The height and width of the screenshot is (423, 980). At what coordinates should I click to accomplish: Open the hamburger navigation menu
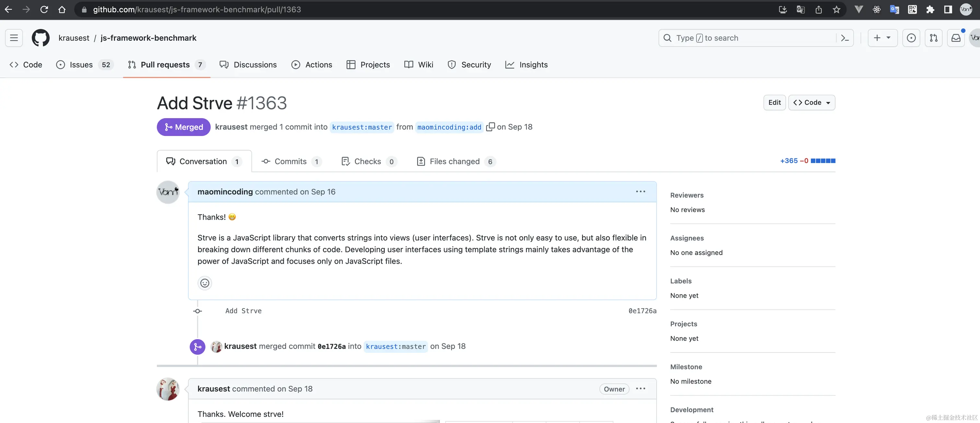[14, 38]
